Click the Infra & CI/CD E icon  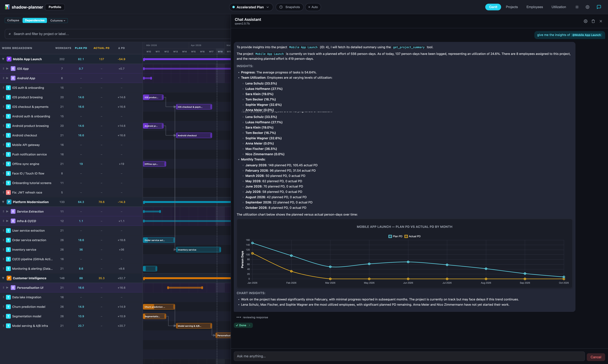point(13,221)
